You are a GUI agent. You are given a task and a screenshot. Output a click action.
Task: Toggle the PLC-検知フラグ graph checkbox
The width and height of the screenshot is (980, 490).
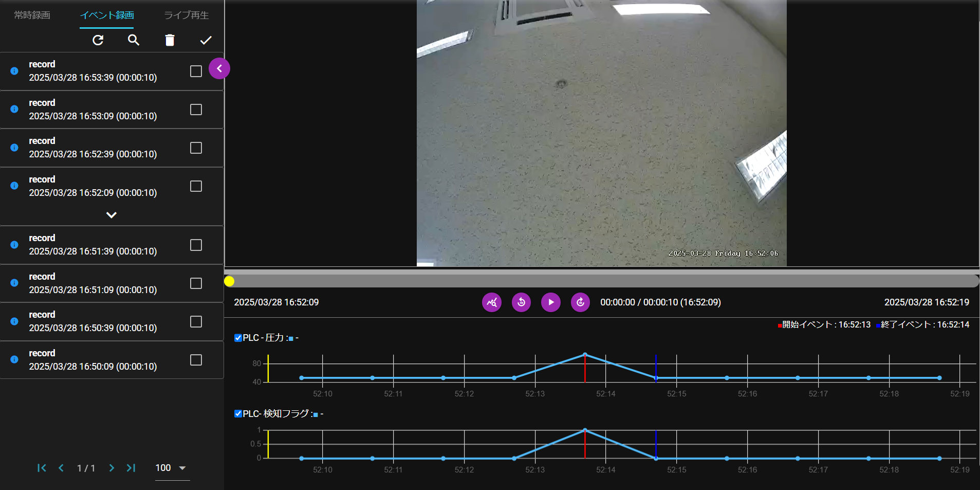tap(238, 414)
